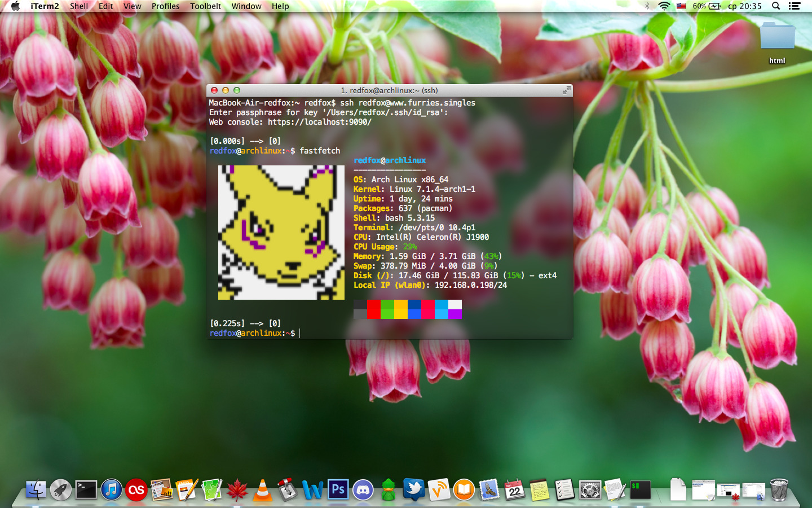
Task: Open Adium green duck icon
Action: click(x=389, y=489)
